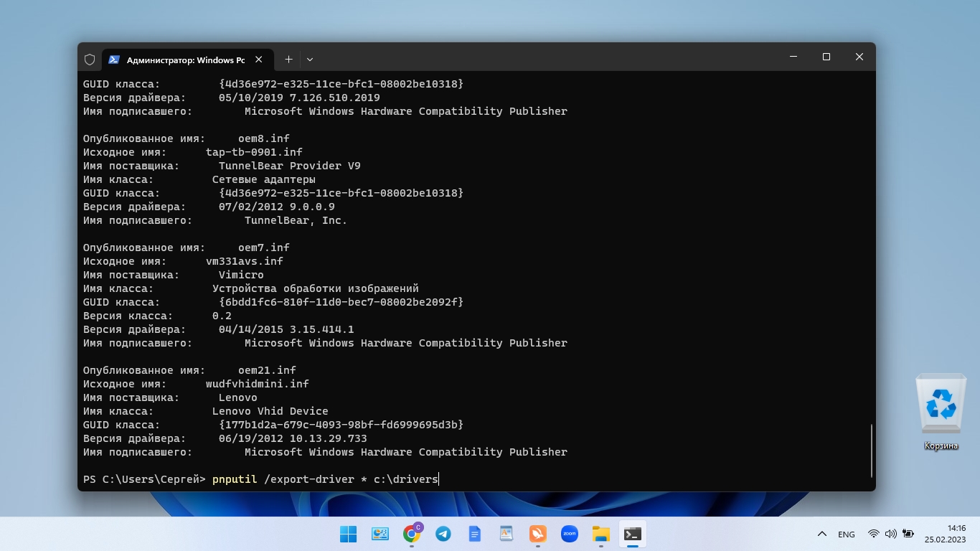Open Zoom from the taskbar
This screenshot has height=551, width=980.
point(570,534)
